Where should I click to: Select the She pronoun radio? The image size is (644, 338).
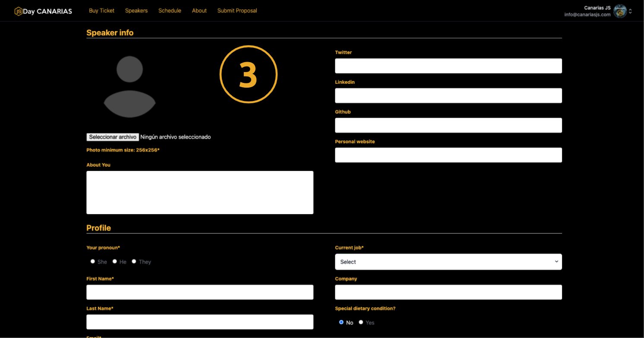tap(93, 262)
